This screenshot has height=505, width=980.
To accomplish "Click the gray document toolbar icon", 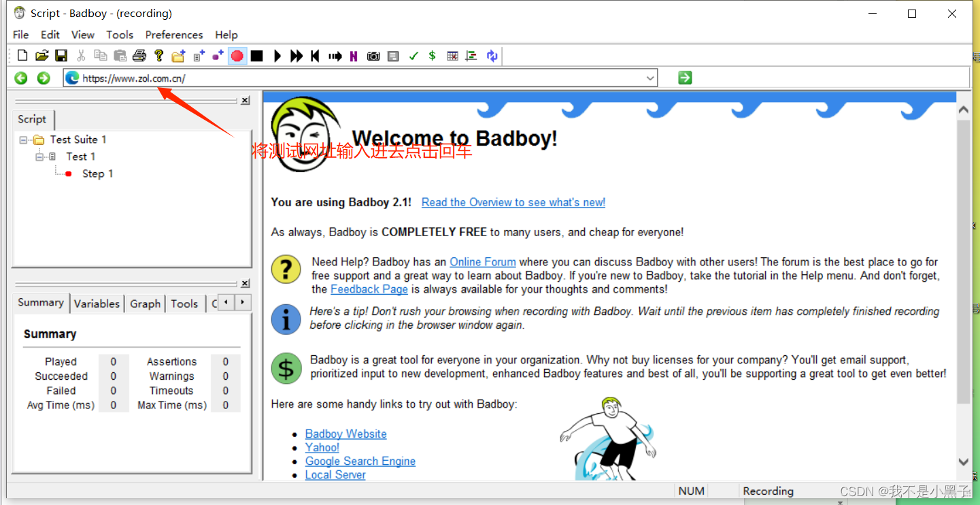I will tap(393, 56).
